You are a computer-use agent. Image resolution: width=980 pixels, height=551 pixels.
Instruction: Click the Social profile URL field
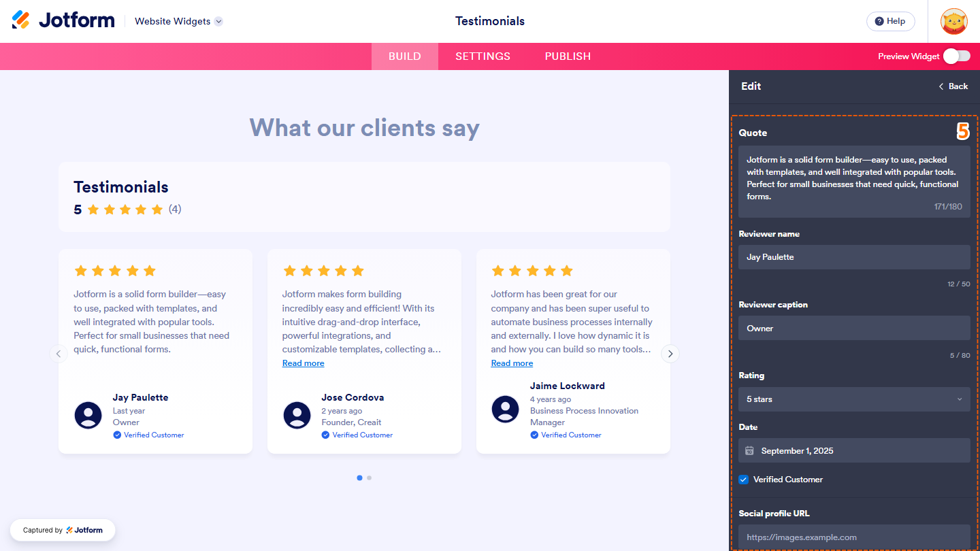tap(854, 537)
